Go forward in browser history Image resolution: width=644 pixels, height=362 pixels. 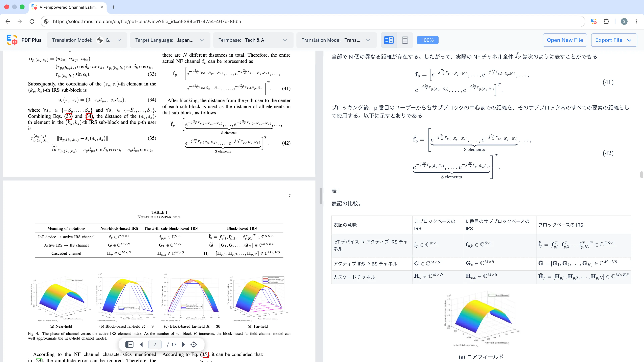click(20, 21)
